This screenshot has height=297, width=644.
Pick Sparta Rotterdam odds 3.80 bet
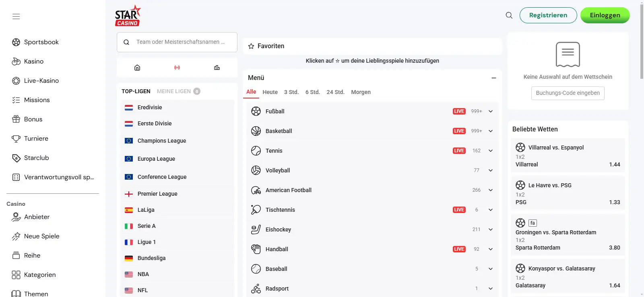(568, 248)
